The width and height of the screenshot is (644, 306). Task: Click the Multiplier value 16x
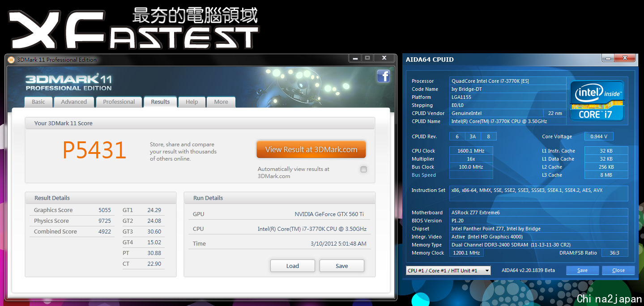471,159
